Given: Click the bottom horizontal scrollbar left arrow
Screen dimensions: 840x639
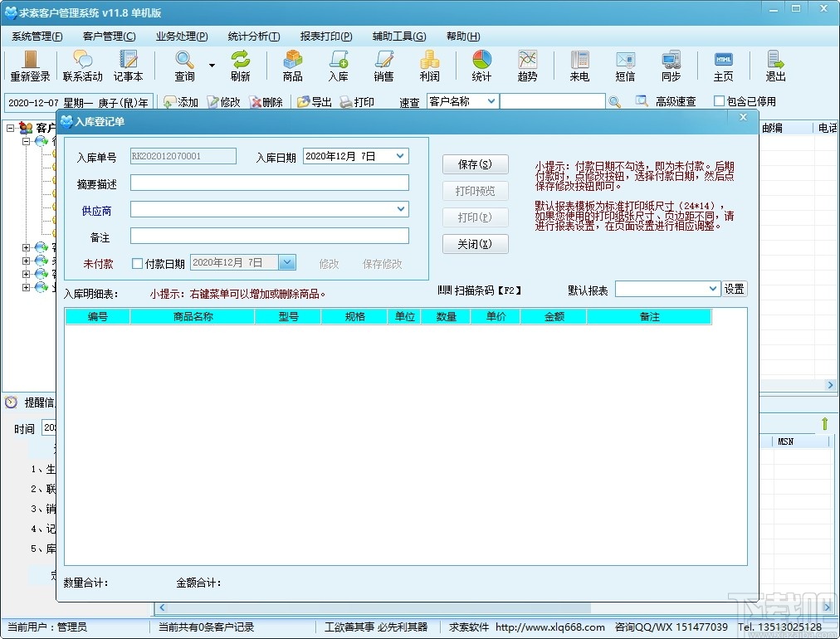Looking at the screenshot, I should click(162, 608).
